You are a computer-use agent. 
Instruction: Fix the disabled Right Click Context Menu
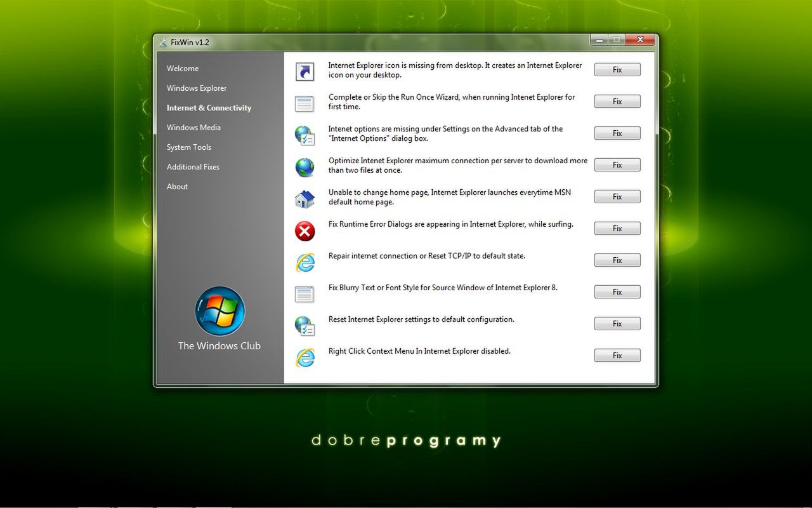pyautogui.click(x=617, y=356)
